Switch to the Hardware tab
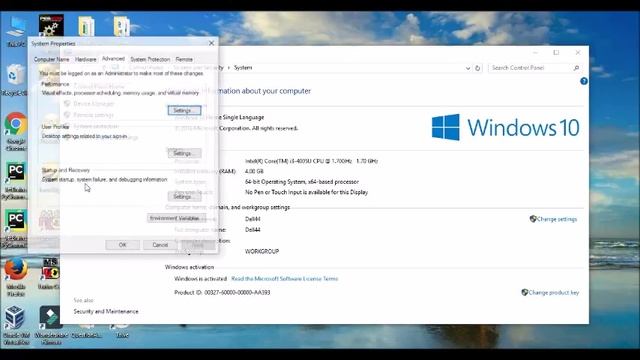640x360 pixels. (x=85, y=60)
